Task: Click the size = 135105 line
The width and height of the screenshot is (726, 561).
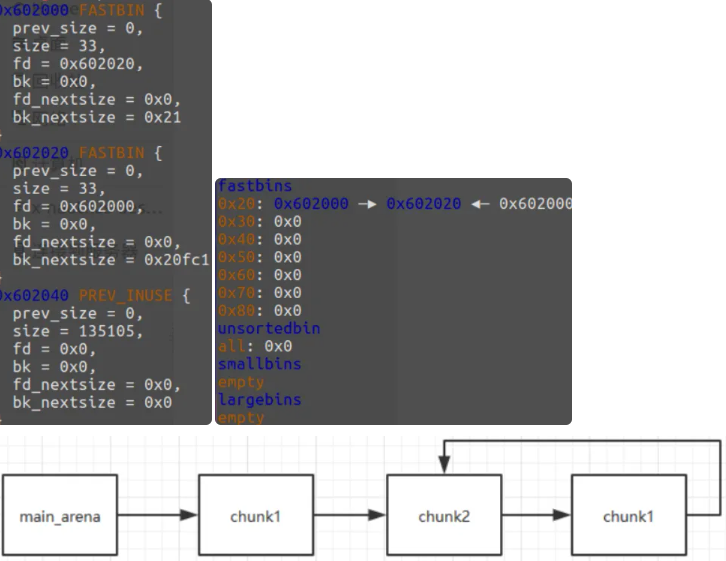Action: (78, 331)
